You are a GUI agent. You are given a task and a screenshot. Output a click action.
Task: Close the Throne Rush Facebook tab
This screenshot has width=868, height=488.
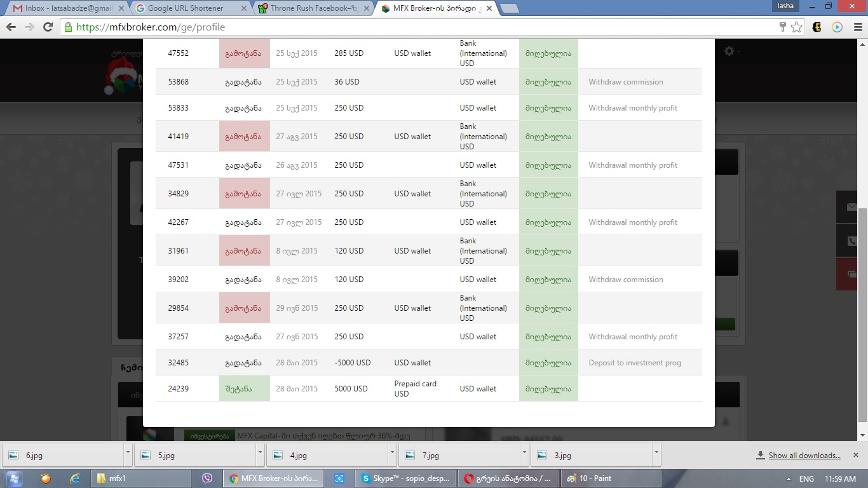(x=367, y=8)
